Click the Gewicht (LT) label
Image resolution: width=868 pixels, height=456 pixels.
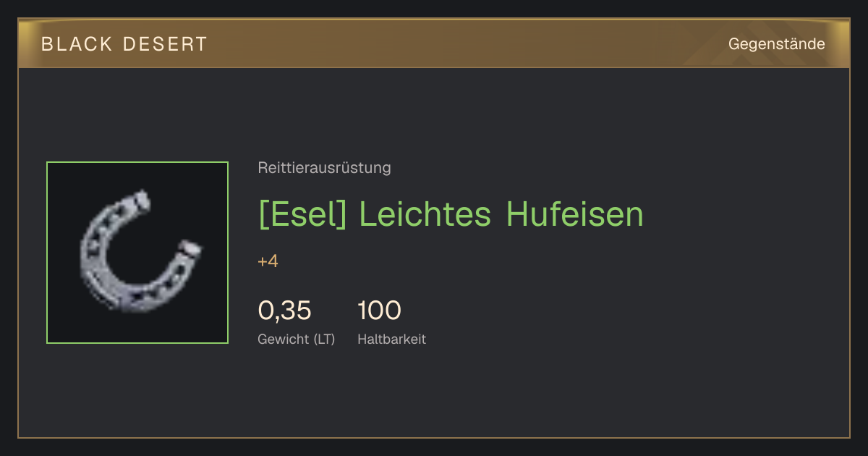click(297, 339)
